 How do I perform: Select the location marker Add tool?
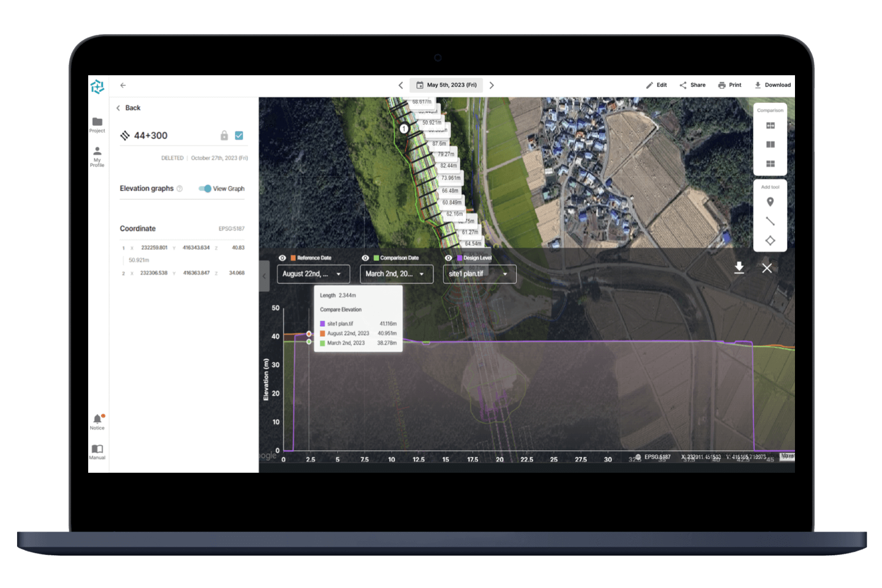pos(770,201)
